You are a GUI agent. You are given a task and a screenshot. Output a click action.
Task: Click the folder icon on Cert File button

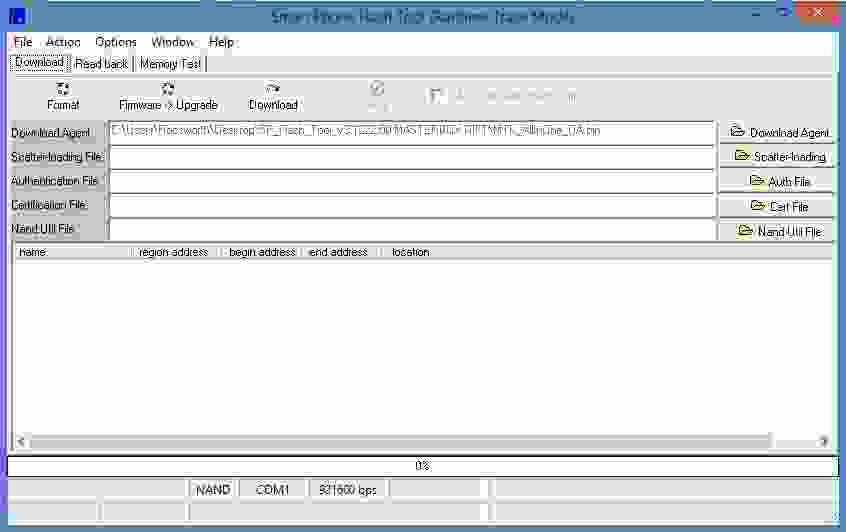click(758, 206)
